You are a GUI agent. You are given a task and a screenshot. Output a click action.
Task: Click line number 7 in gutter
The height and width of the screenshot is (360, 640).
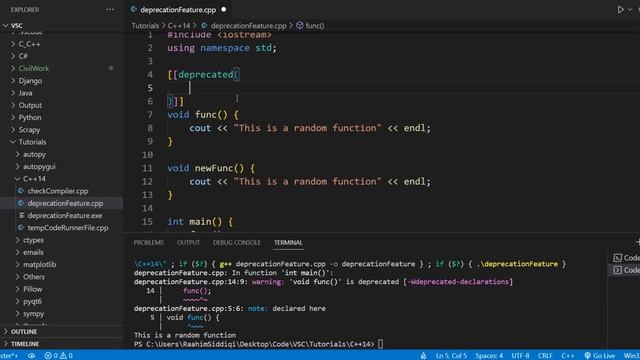(150, 115)
